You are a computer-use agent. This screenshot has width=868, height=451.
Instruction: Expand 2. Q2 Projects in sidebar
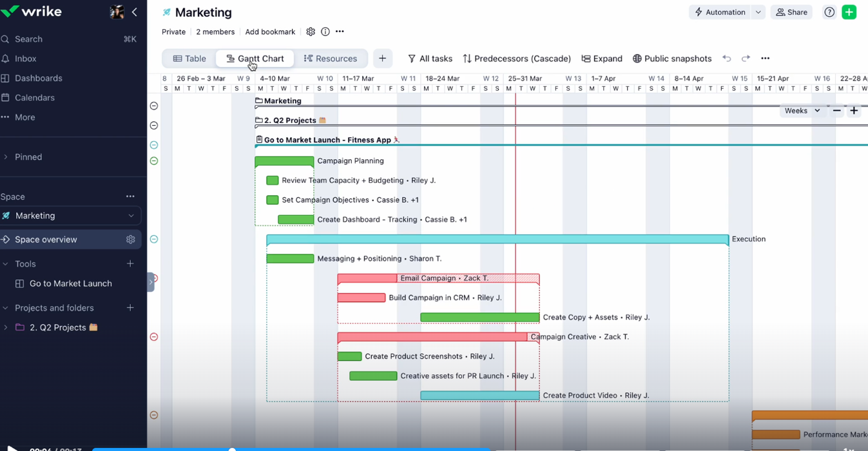[6, 327]
